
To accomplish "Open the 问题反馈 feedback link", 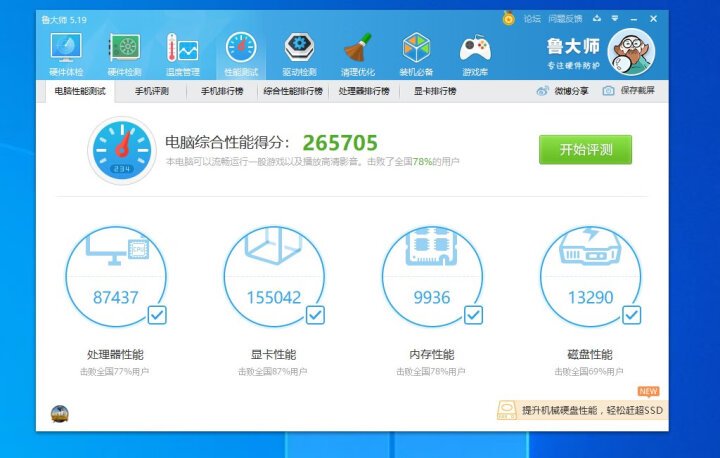I will point(565,19).
